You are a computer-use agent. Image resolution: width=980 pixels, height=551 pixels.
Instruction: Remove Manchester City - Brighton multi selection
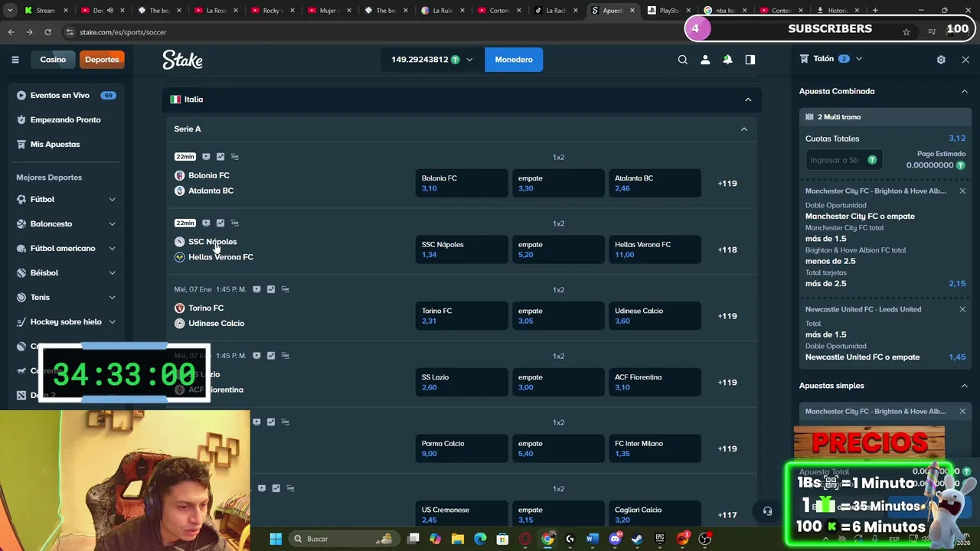pos(962,191)
